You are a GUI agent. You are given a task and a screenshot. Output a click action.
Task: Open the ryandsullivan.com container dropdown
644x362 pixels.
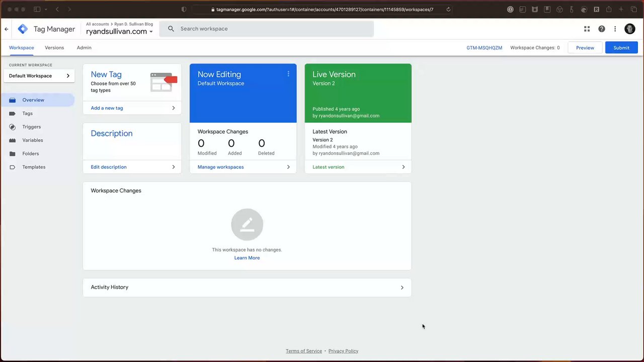coord(119,32)
